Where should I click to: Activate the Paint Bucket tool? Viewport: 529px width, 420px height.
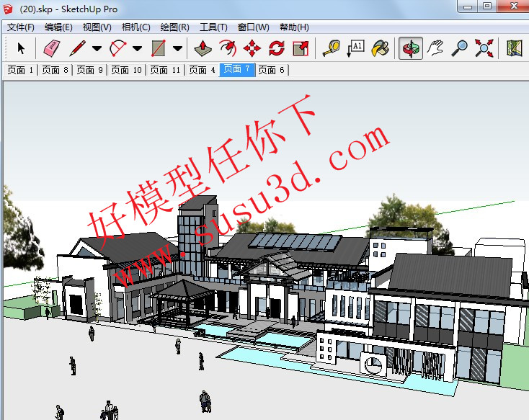(381, 48)
